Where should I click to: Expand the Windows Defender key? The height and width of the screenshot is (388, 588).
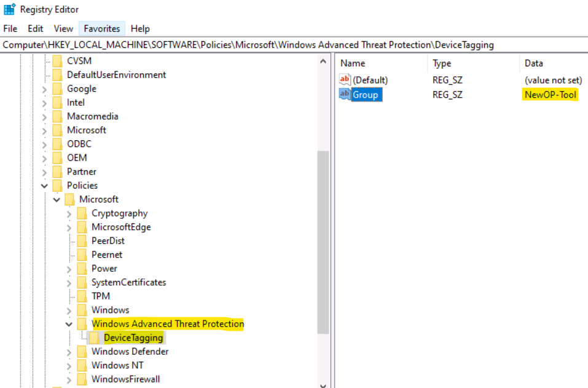click(x=69, y=352)
